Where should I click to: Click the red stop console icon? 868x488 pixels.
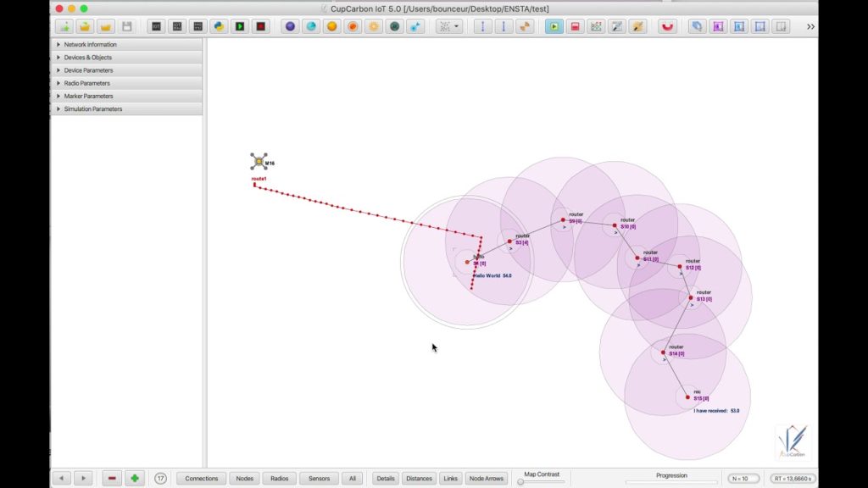coord(261,26)
